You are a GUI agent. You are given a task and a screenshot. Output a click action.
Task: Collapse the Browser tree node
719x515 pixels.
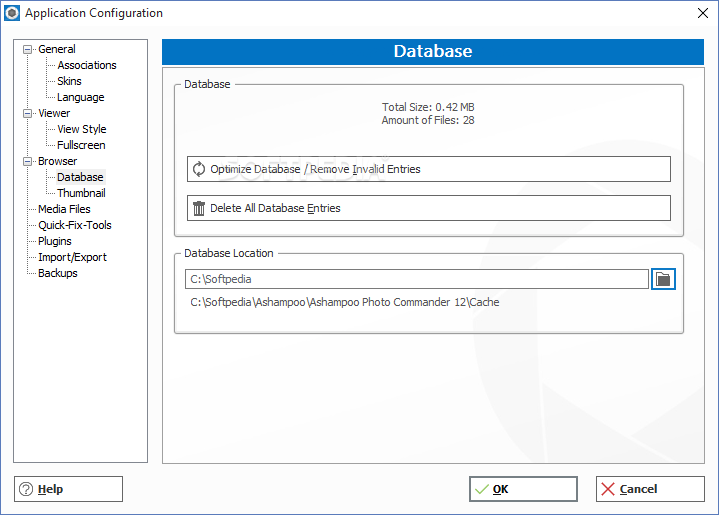pos(28,161)
